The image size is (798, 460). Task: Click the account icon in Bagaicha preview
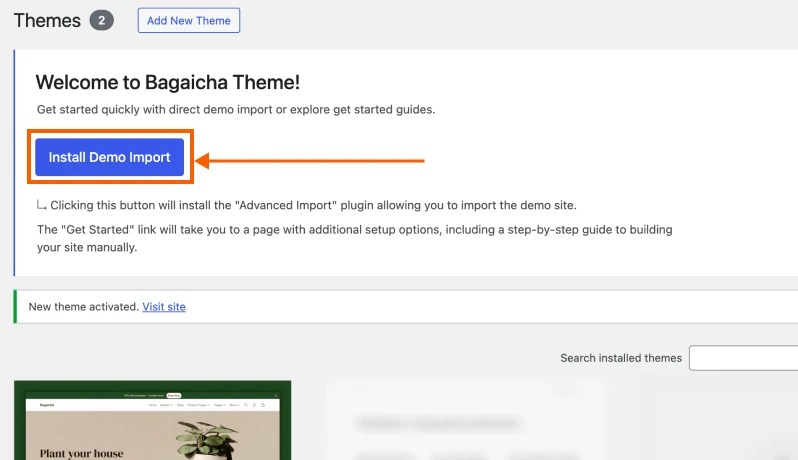pos(254,405)
